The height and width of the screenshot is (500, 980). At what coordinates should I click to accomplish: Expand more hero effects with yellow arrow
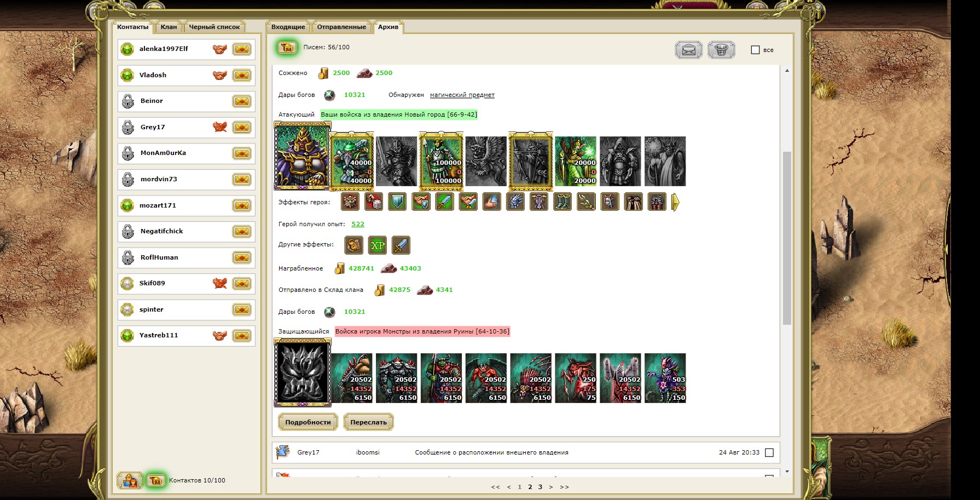coord(675,202)
